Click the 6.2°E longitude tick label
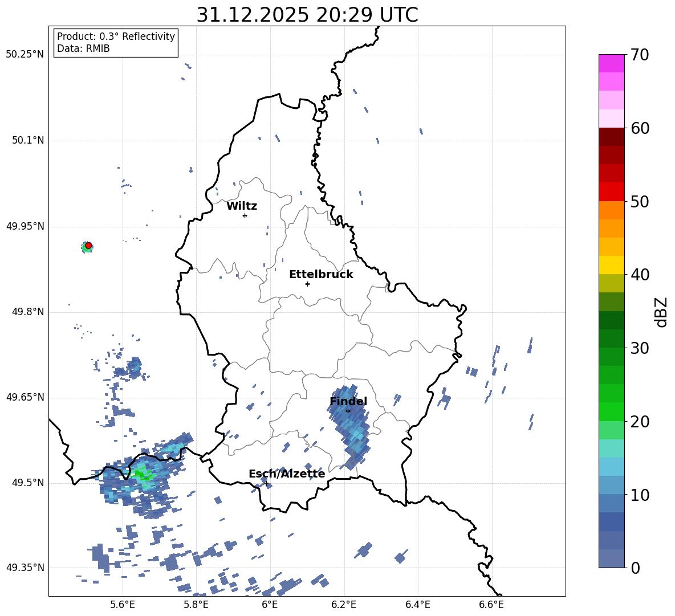The height and width of the screenshot is (616, 675). [344, 605]
